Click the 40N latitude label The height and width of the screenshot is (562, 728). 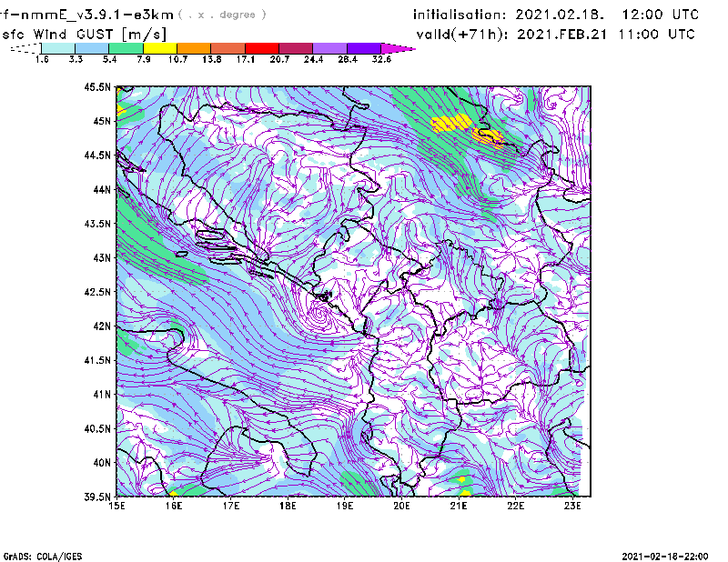point(102,463)
